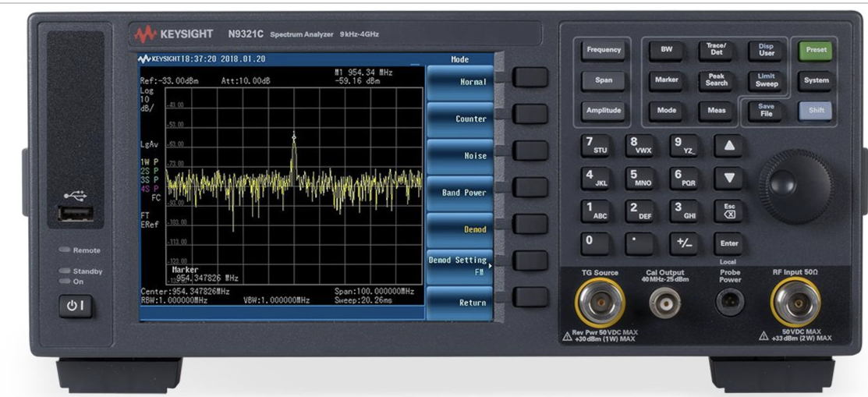Select the Band Power softkey
868x397 pixels.
coord(460,193)
